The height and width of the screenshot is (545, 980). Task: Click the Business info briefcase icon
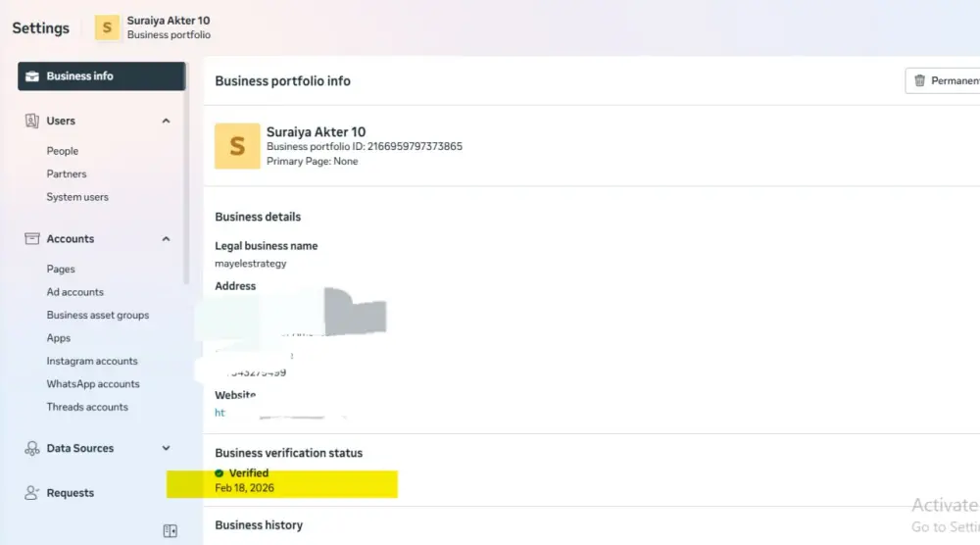(32, 76)
